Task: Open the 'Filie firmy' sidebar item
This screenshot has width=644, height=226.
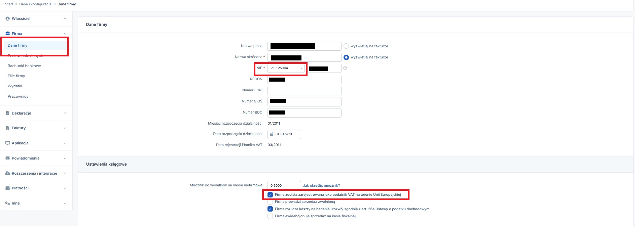Action: 16,76
